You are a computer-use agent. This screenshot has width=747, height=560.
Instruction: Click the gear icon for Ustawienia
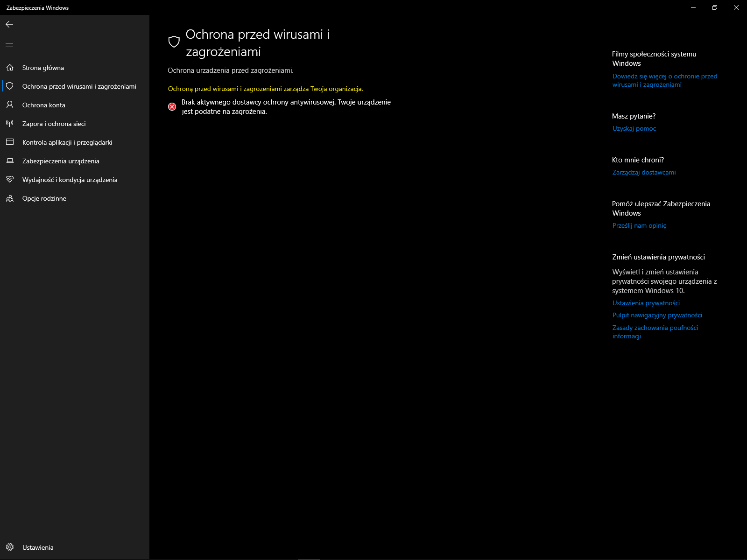pos(10,547)
